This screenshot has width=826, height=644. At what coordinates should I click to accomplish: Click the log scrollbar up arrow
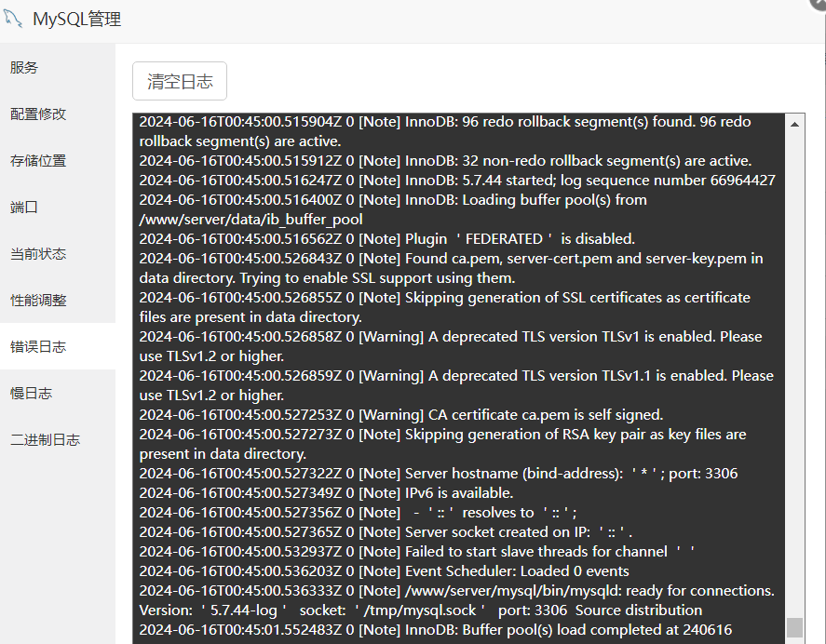794,125
